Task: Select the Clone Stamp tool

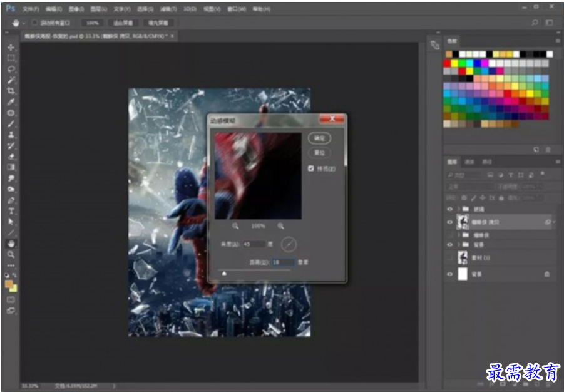Action: pos(11,135)
